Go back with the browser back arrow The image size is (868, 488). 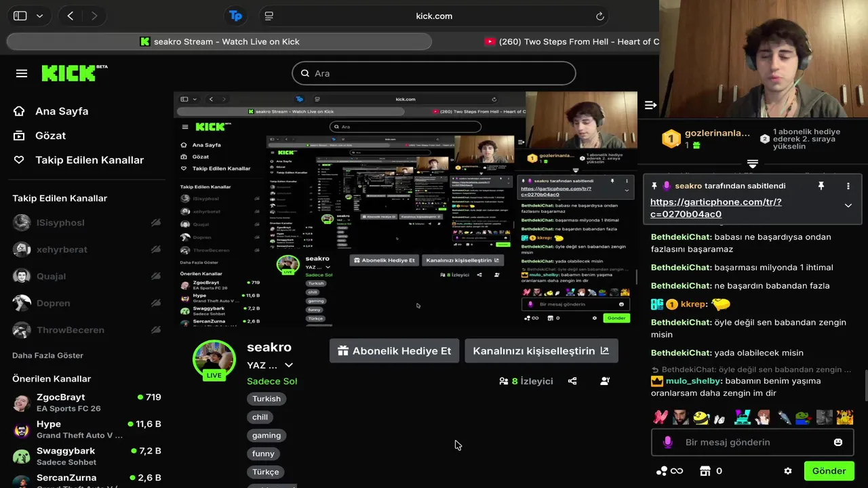click(x=70, y=16)
